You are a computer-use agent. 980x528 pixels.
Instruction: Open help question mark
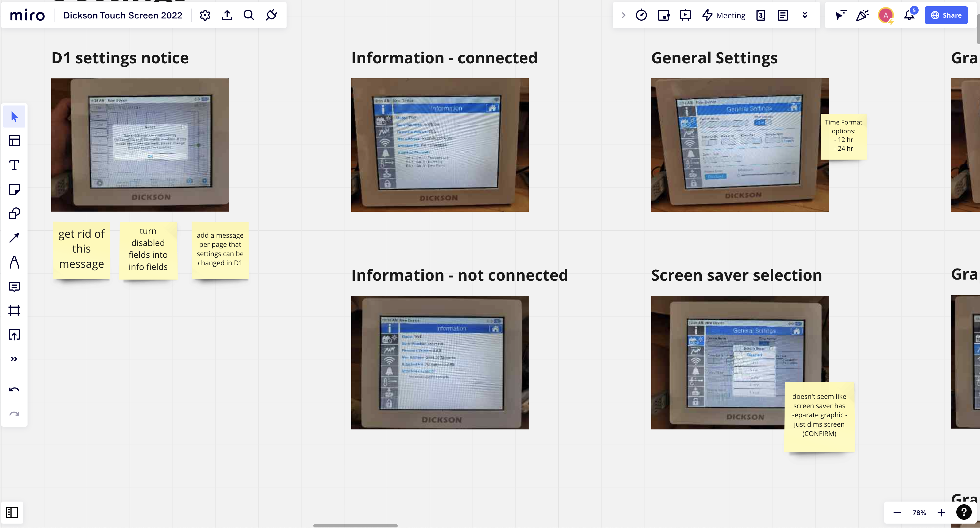tap(964, 512)
